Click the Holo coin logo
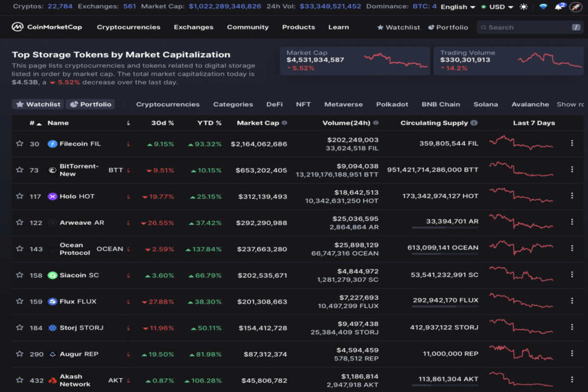The image size is (588, 392). (x=52, y=196)
